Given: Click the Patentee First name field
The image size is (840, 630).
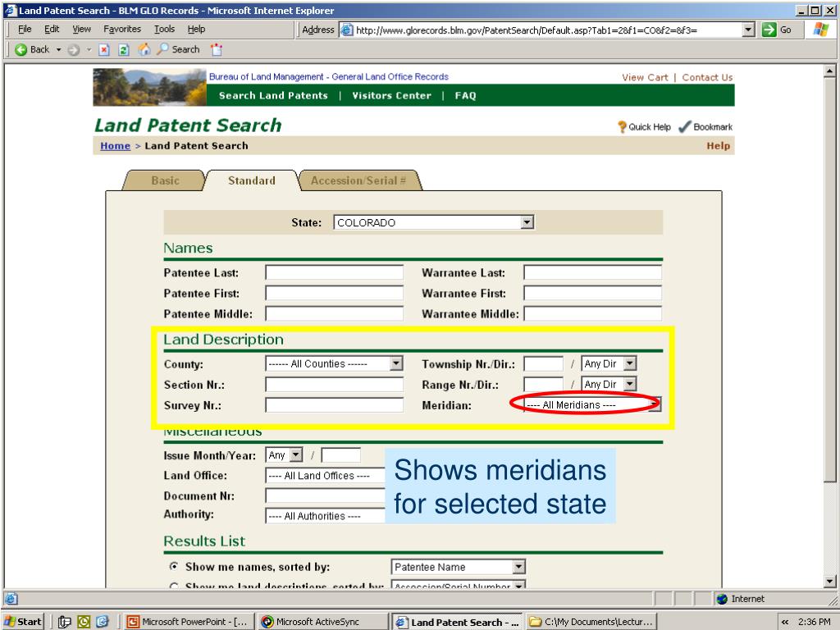Looking at the screenshot, I should (x=335, y=293).
